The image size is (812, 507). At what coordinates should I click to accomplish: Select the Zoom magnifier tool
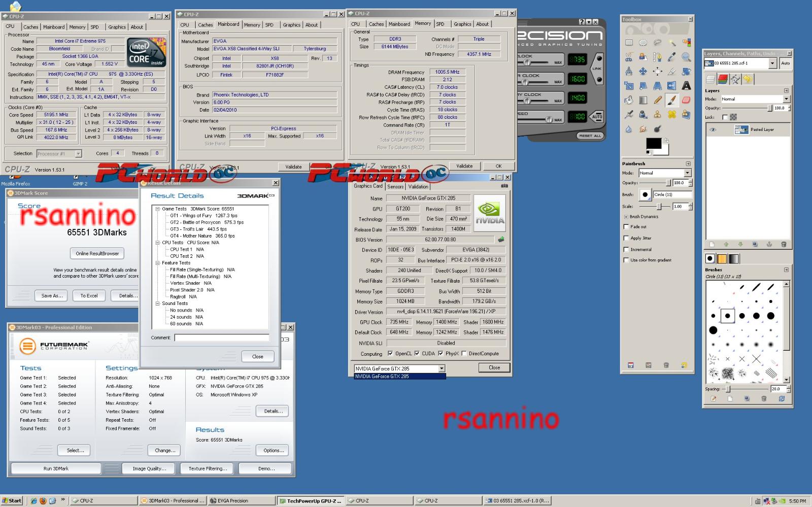pyautogui.click(x=686, y=57)
